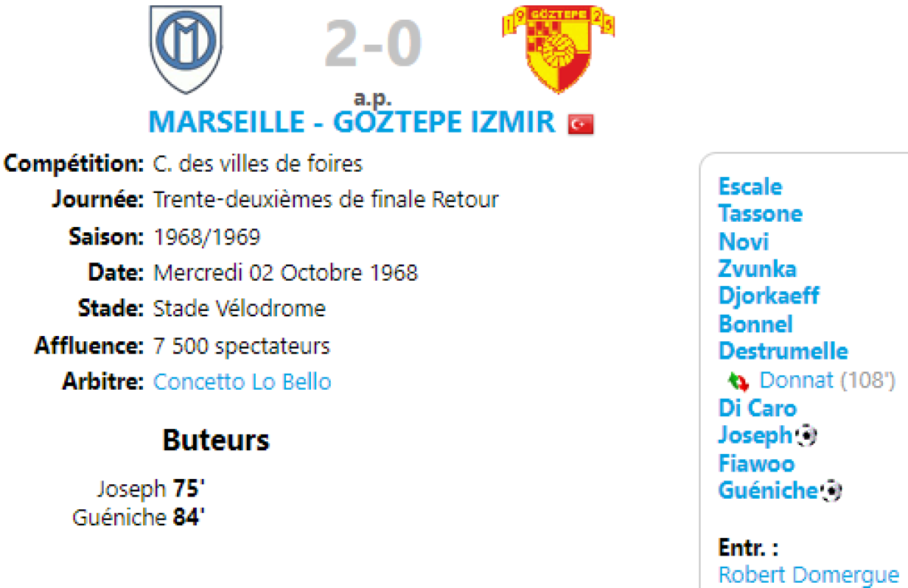This screenshot has width=908, height=588.
Task: Click the 2-0 final score
Action: [372, 44]
